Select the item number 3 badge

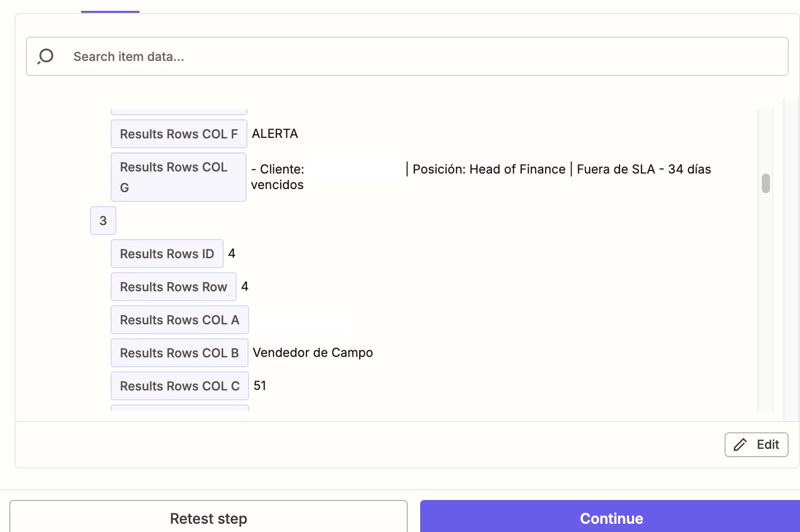103,221
